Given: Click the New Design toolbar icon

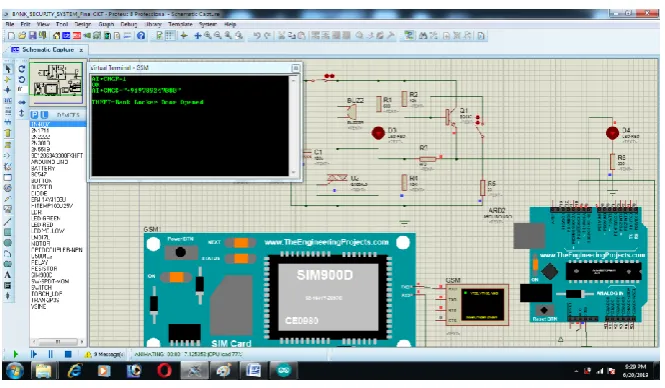Looking at the screenshot, I should [11, 36].
